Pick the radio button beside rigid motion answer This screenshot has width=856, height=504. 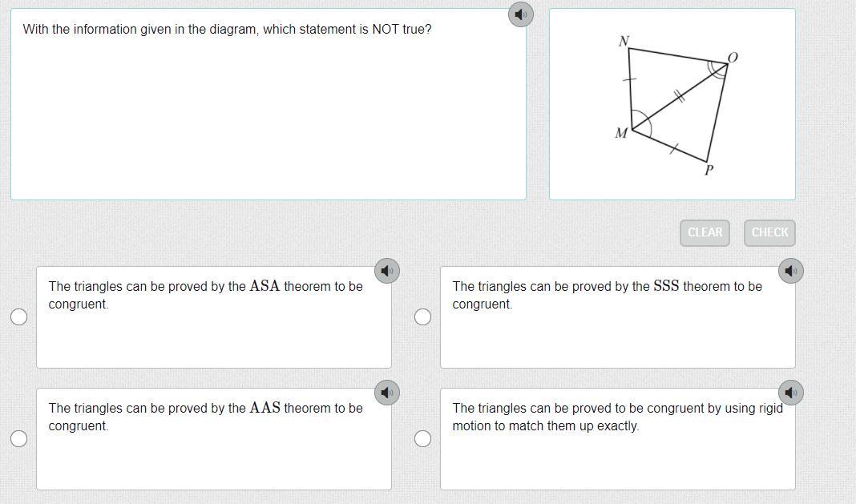[423, 438]
